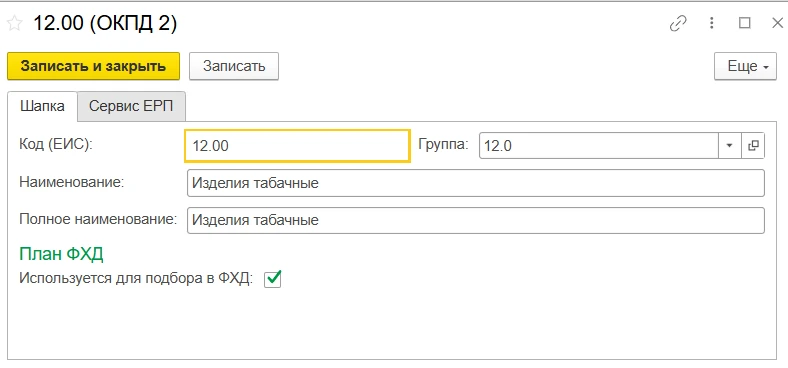This screenshot has height=368, width=788.
Task: Open the Еще dropdown menu
Action: click(745, 66)
